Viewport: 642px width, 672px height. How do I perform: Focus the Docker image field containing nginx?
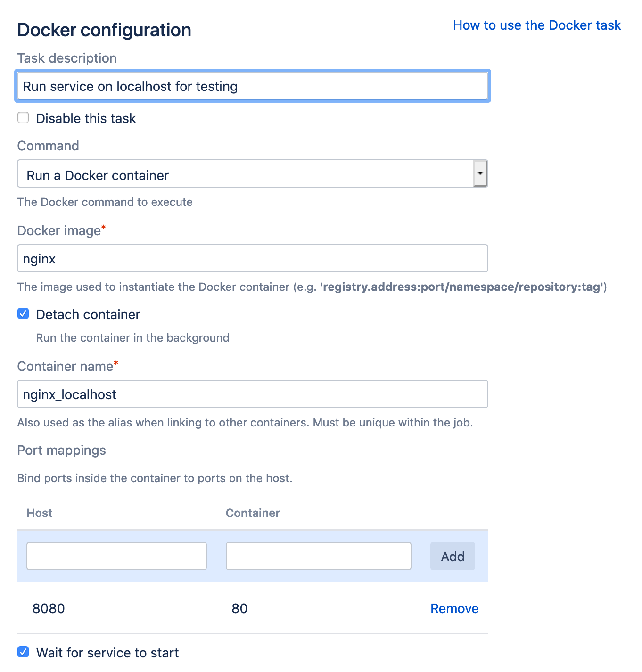[x=252, y=259]
